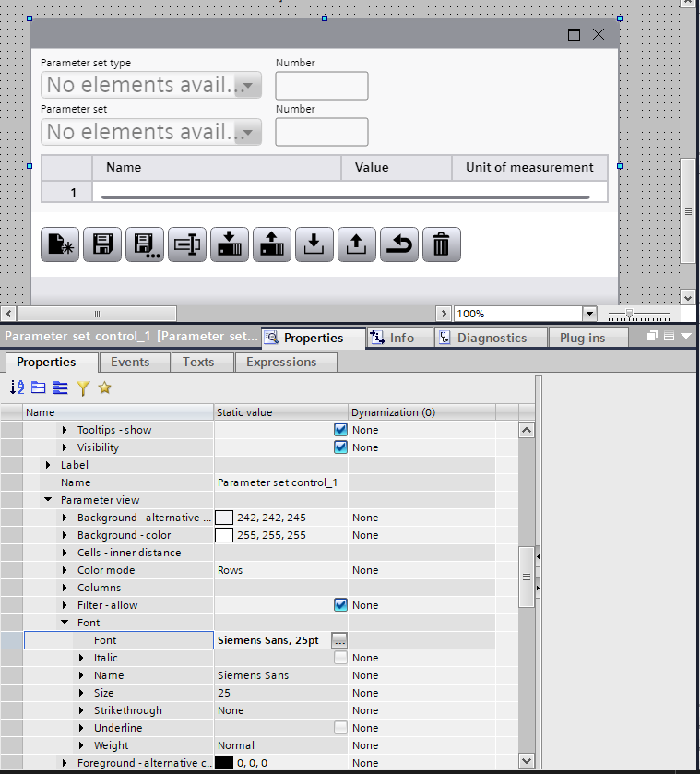Image resolution: width=700 pixels, height=774 pixels.
Task: Click the undo back-arrow icon button
Action: click(x=399, y=244)
